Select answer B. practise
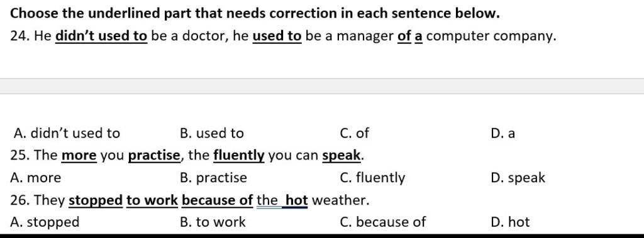This screenshot has width=644, height=238. pos(214,178)
